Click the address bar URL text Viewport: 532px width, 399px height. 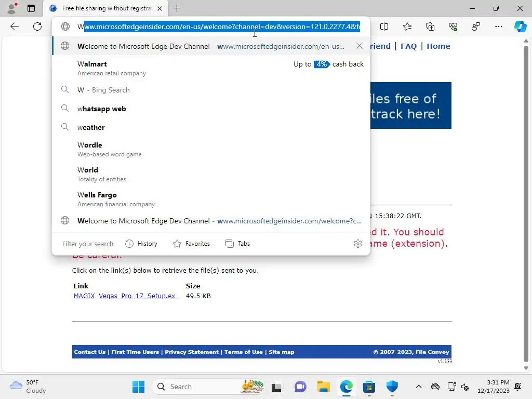219,26
